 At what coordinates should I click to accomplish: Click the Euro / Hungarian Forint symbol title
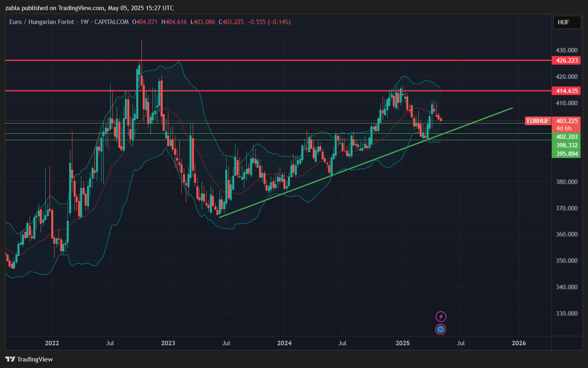point(41,22)
